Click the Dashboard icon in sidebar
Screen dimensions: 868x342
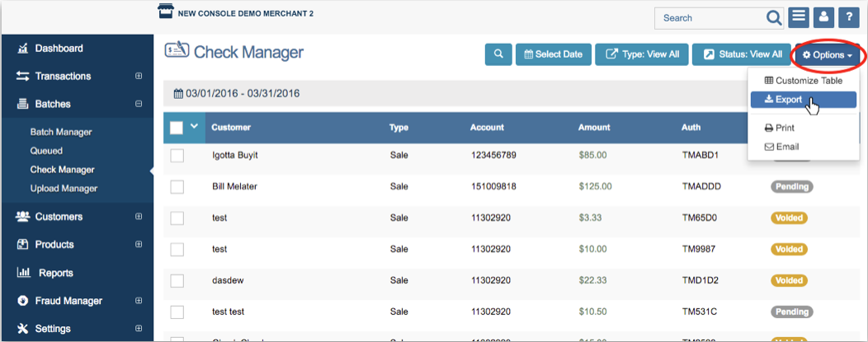[23, 49]
